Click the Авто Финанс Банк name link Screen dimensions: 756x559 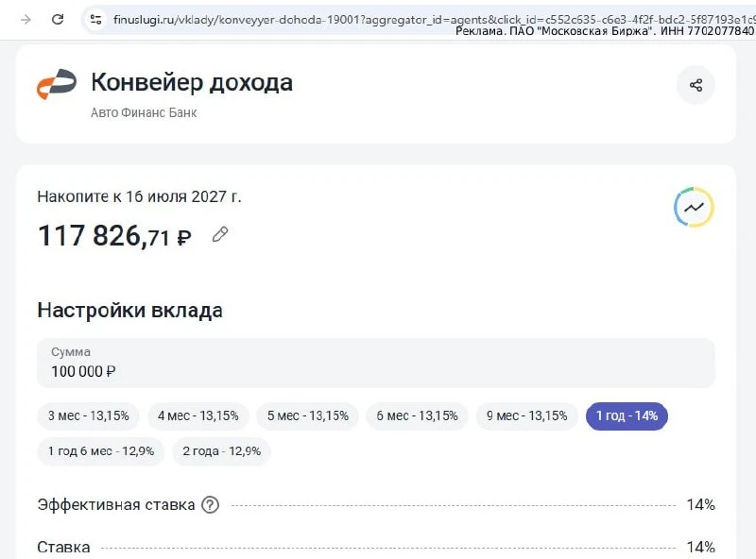click(144, 112)
